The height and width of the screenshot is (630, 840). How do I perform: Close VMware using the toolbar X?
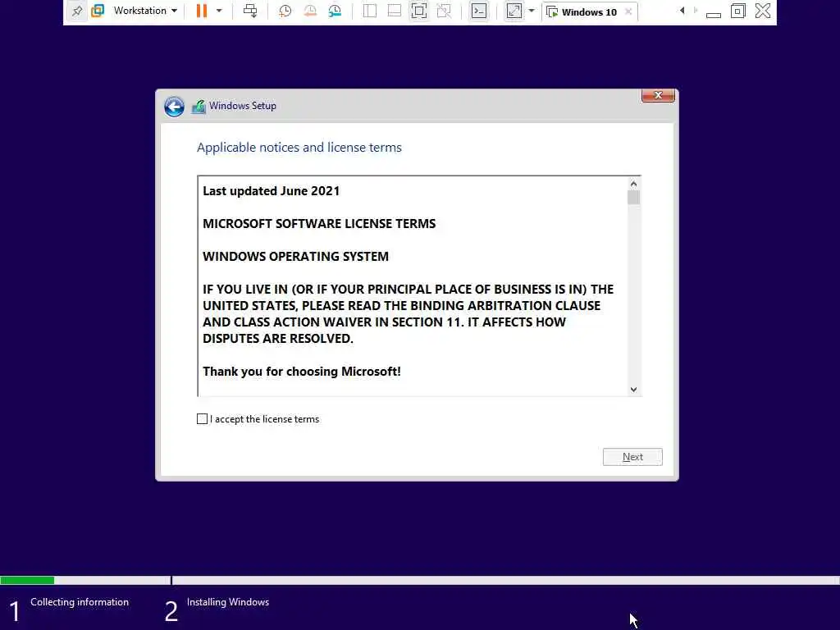pyautogui.click(x=763, y=11)
